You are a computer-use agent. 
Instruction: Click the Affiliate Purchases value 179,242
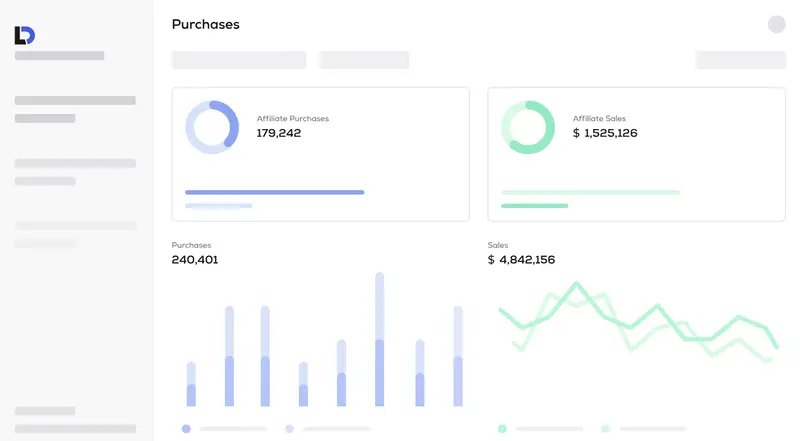[278, 133]
